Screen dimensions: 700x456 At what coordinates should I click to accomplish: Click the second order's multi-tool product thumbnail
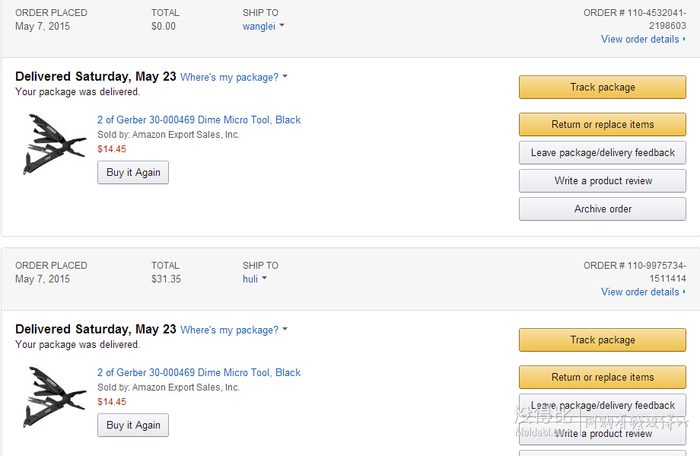pos(54,397)
